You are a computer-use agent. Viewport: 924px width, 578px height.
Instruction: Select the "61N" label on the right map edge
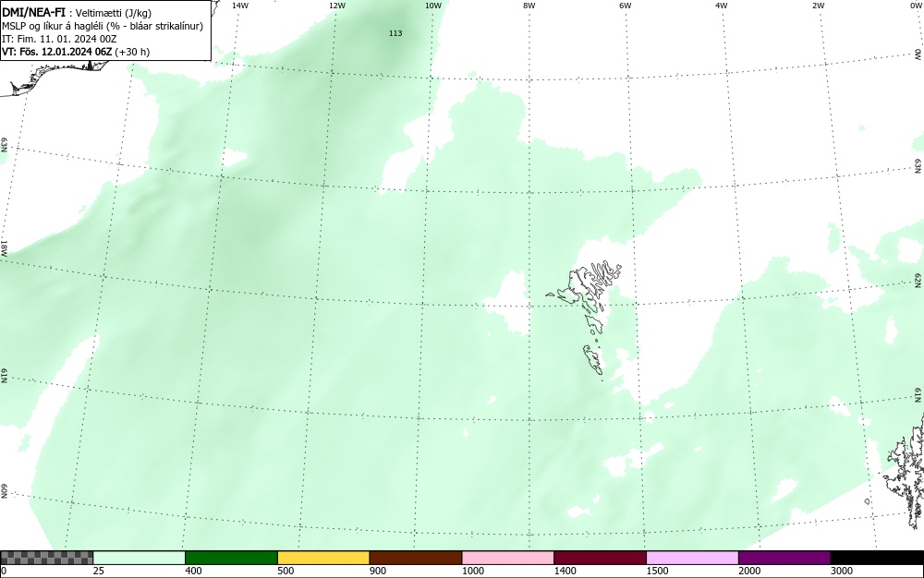(x=918, y=395)
